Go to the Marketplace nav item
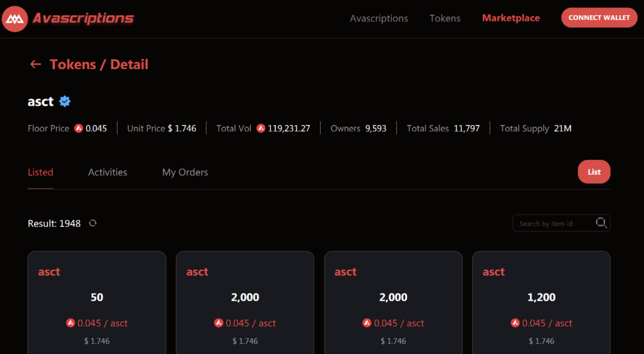The height and width of the screenshot is (354, 644). click(x=511, y=18)
